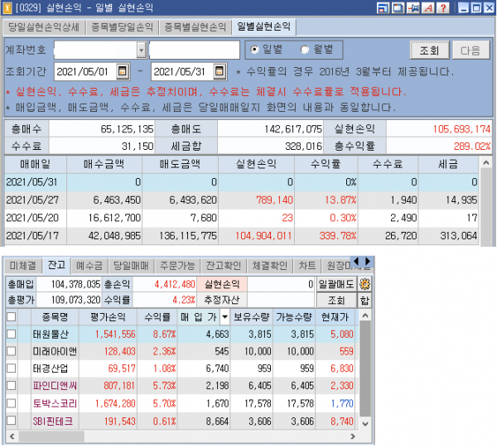Open settings gear next to 일괄매도
Image resolution: width=497 pixels, height=448 pixels.
click(x=364, y=284)
